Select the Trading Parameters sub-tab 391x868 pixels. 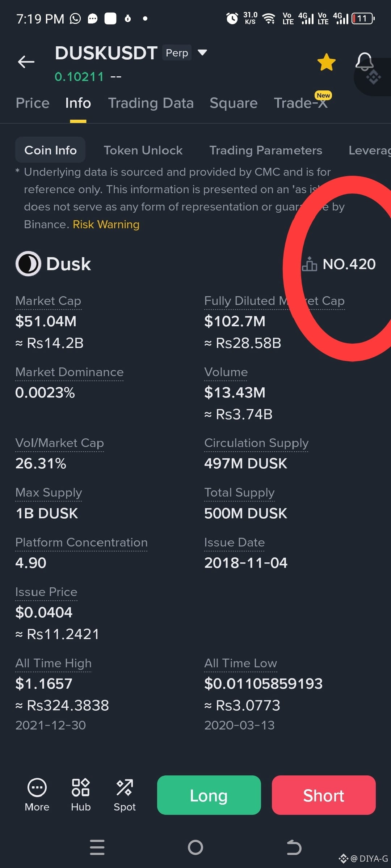click(266, 150)
